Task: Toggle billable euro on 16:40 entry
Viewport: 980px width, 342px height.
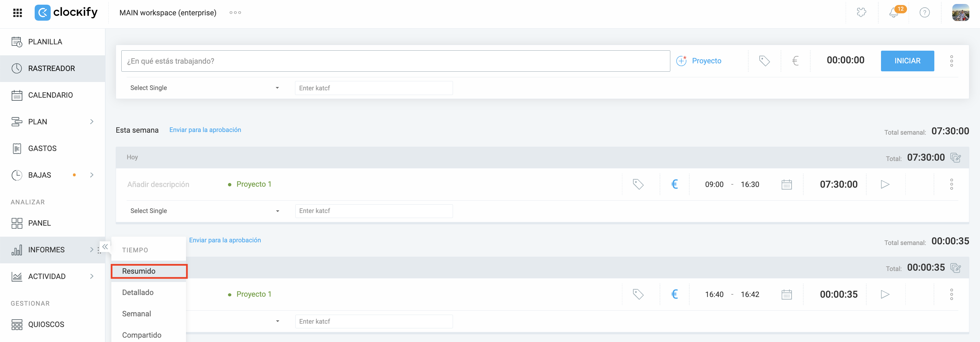Action: tap(675, 294)
